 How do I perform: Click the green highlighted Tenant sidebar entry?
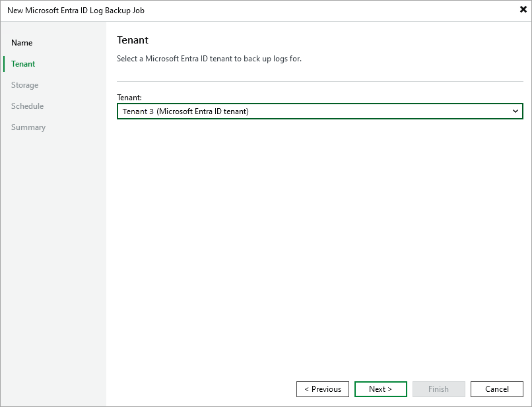click(23, 63)
